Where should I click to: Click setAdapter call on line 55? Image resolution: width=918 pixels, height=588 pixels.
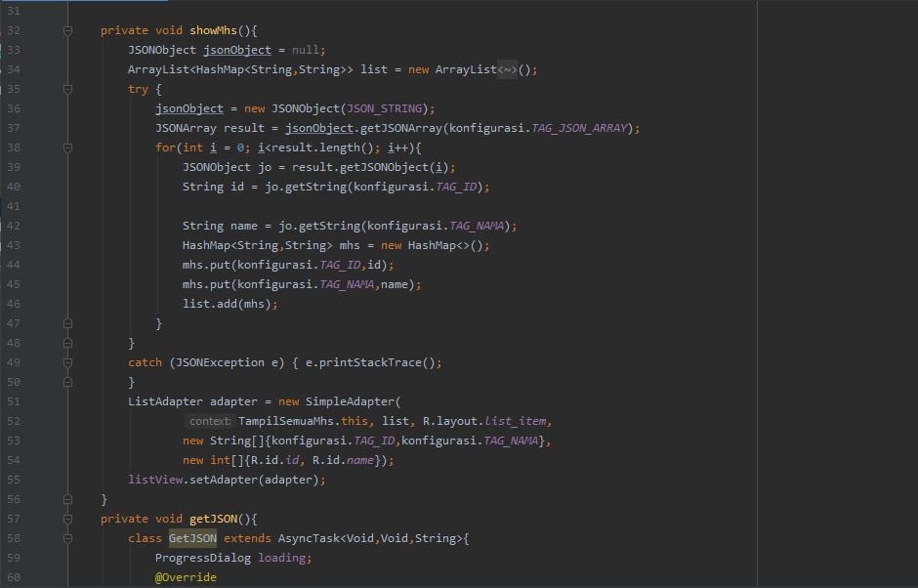tap(223, 480)
